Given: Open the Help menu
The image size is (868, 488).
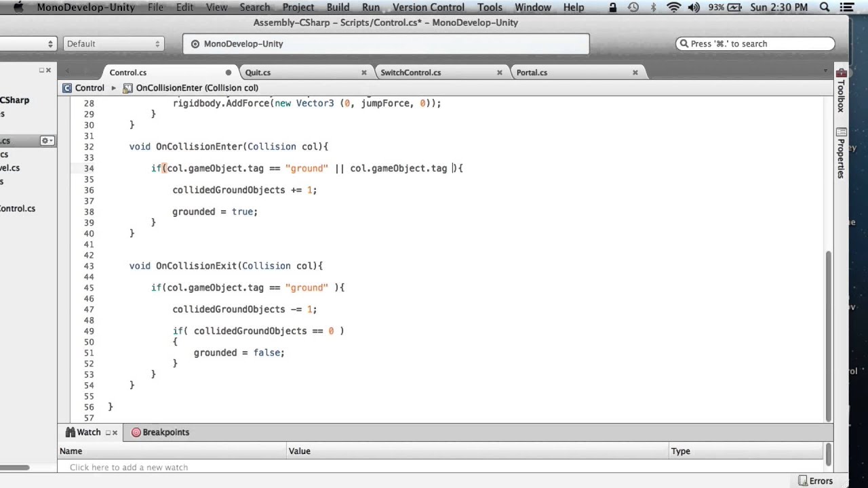Looking at the screenshot, I should [574, 7].
